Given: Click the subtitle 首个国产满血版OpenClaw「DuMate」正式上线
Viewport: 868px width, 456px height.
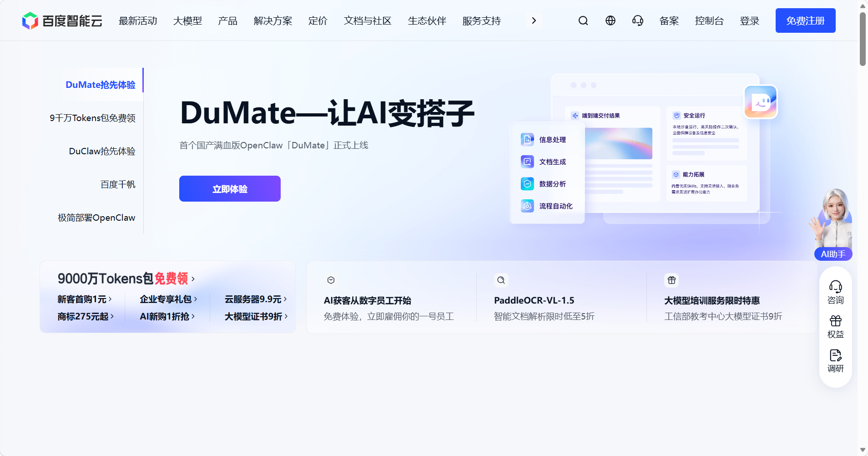Looking at the screenshot, I should [274, 145].
